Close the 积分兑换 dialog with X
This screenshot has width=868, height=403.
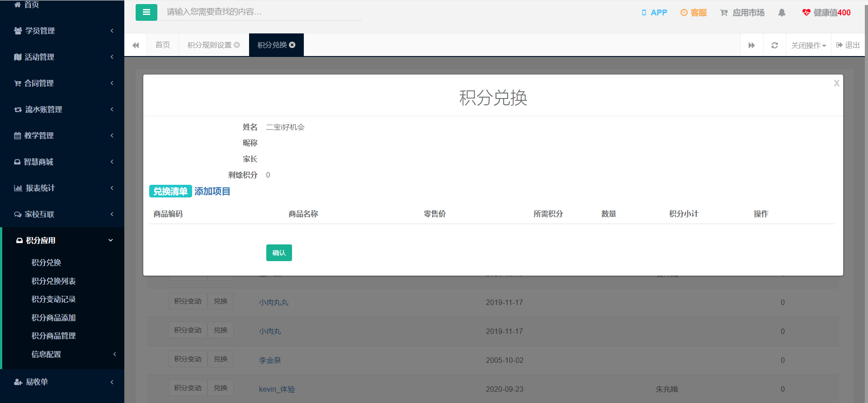(x=836, y=83)
